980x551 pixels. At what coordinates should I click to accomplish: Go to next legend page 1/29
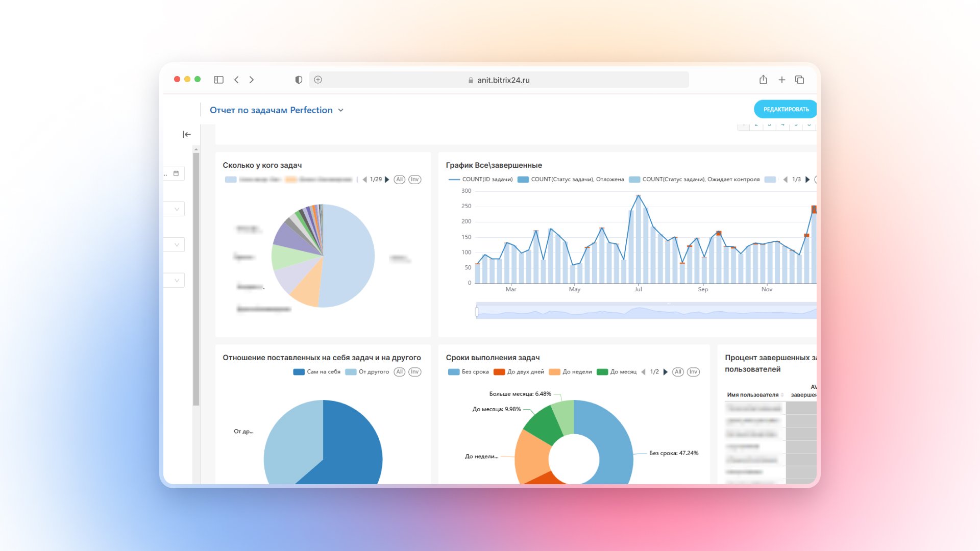(387, 180)
